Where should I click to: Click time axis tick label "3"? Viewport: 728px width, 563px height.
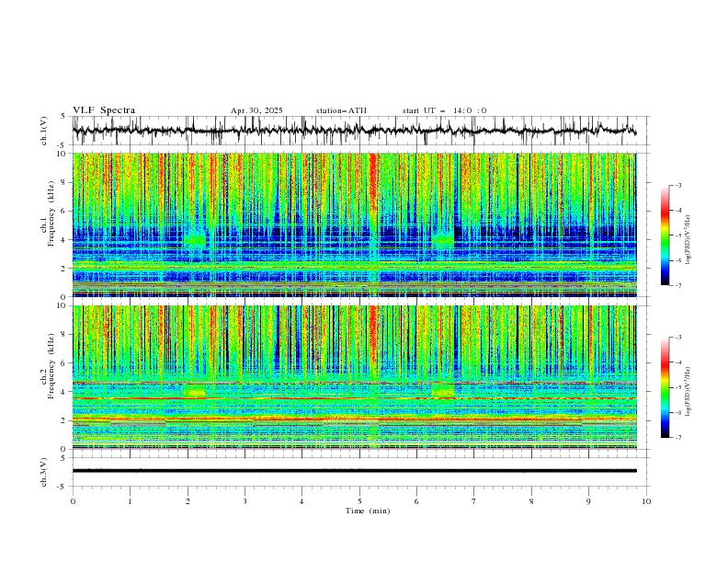click(245, 501)
